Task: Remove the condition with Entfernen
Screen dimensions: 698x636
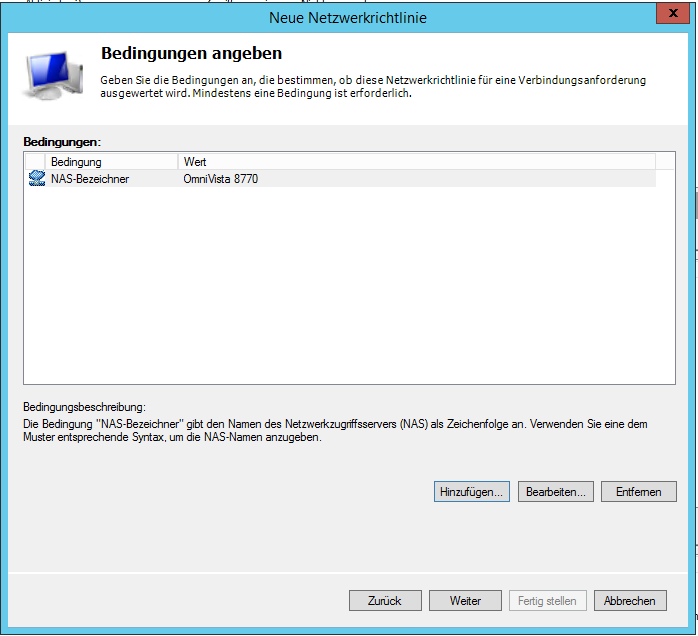Action: click(638, 492)
